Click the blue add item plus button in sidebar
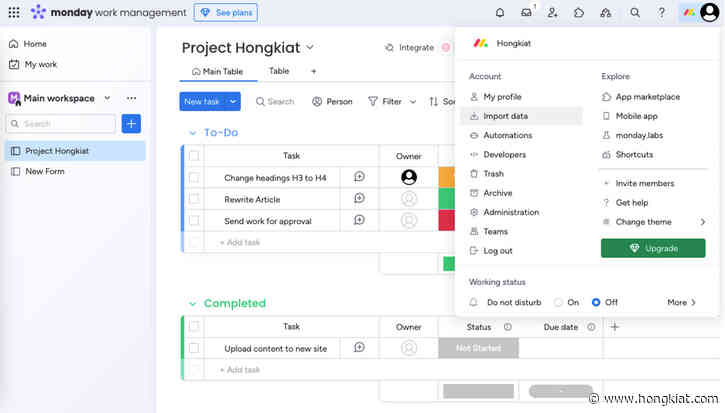 [x=131, y=123]
